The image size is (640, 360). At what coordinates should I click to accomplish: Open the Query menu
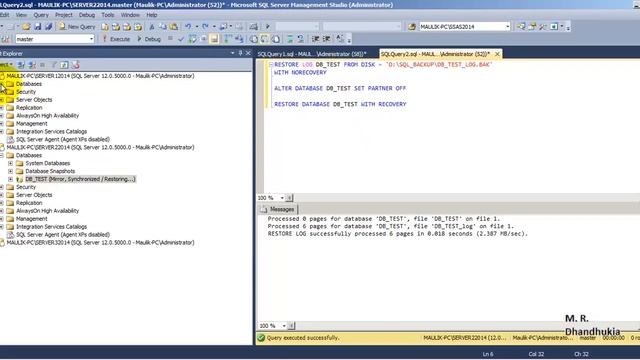click(x=41, y=15)
